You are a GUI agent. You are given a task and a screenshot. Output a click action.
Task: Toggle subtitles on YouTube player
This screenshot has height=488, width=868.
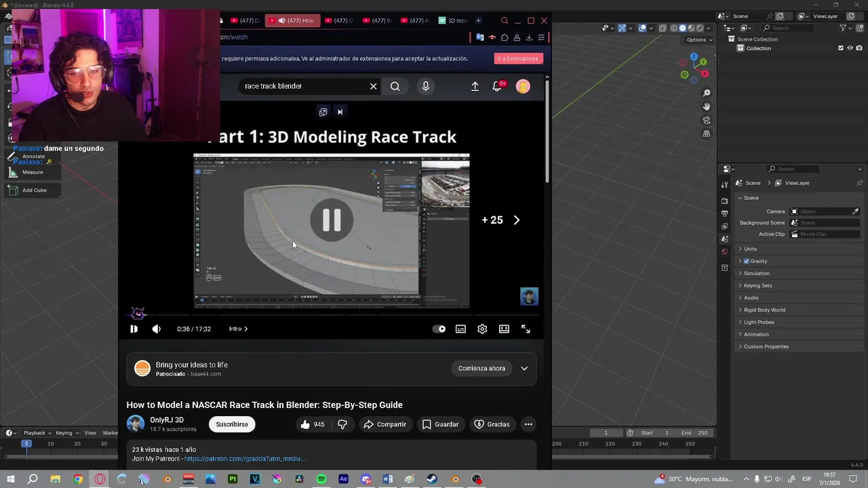pyautogui.click(x=460, y=329)
